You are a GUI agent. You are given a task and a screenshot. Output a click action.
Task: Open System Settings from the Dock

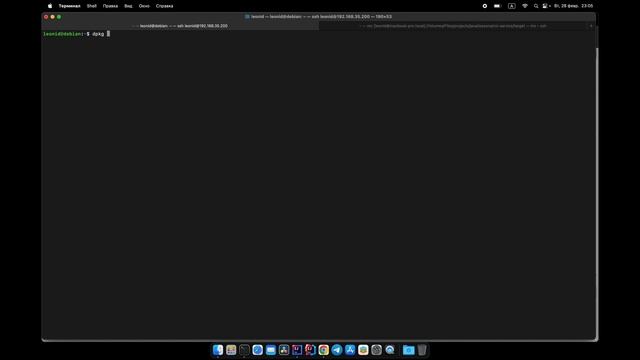click(376, 350)
